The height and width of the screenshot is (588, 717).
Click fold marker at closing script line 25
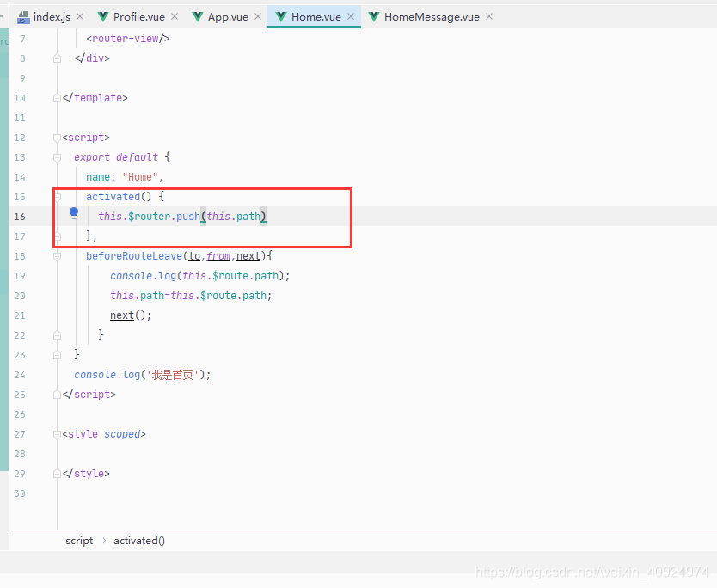click(57, 395)
